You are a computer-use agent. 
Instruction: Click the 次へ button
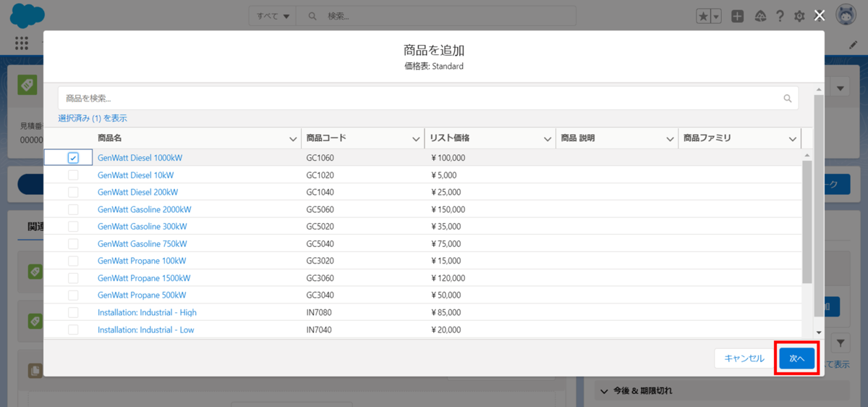[797, 358]
